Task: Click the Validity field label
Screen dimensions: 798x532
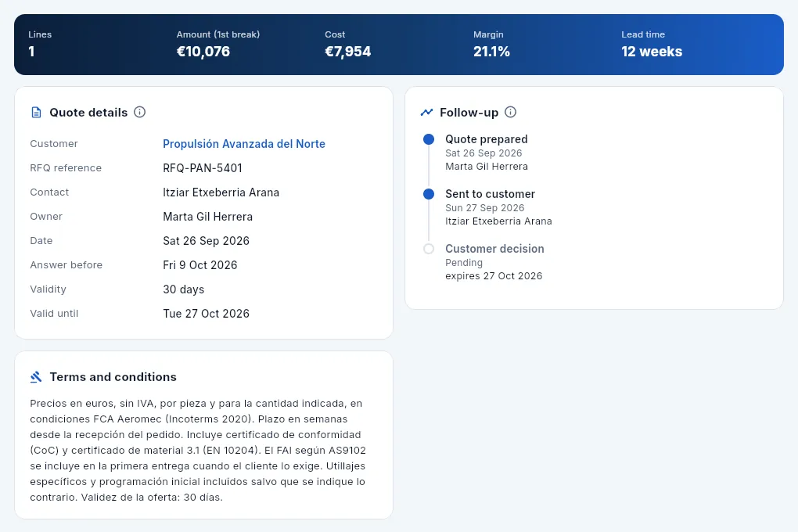Action: tap(48, 289)
